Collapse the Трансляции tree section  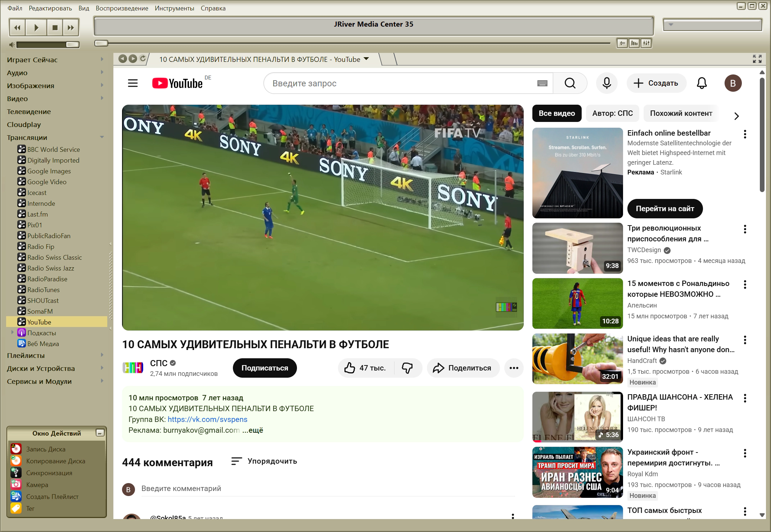[x=102, y=137]
